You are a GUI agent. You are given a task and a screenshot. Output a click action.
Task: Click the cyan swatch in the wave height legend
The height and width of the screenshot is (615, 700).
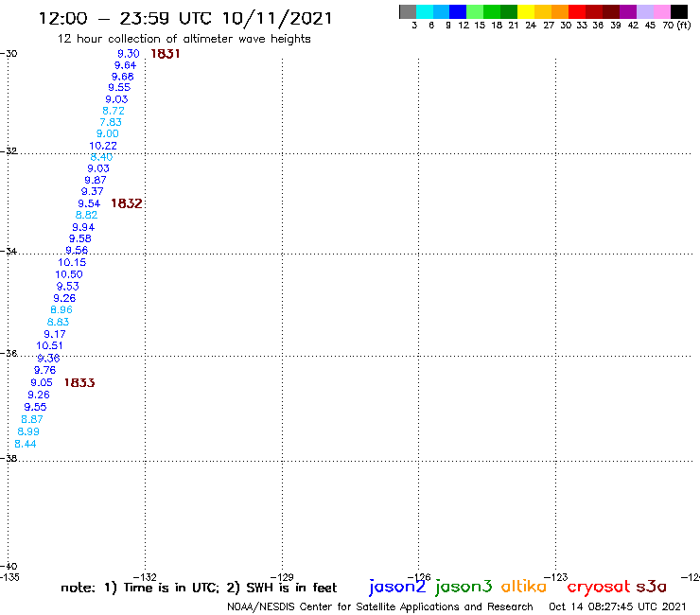click(425, 11)
